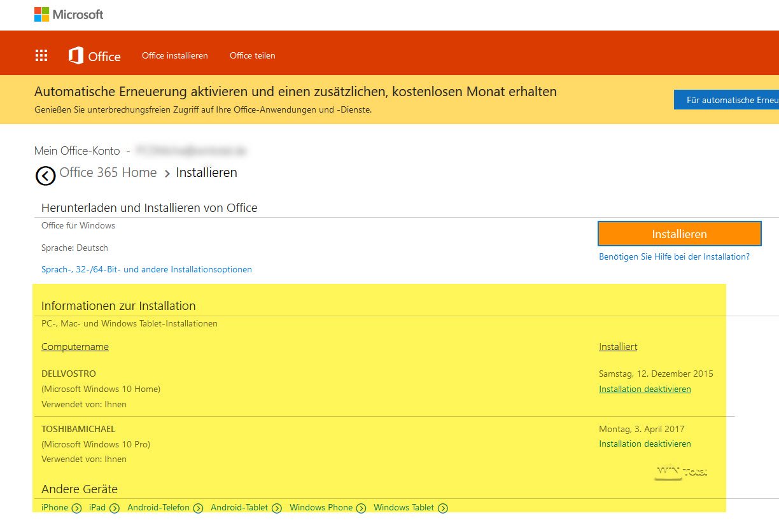Select the DELLVOSTRO computer name

[69, 374]
